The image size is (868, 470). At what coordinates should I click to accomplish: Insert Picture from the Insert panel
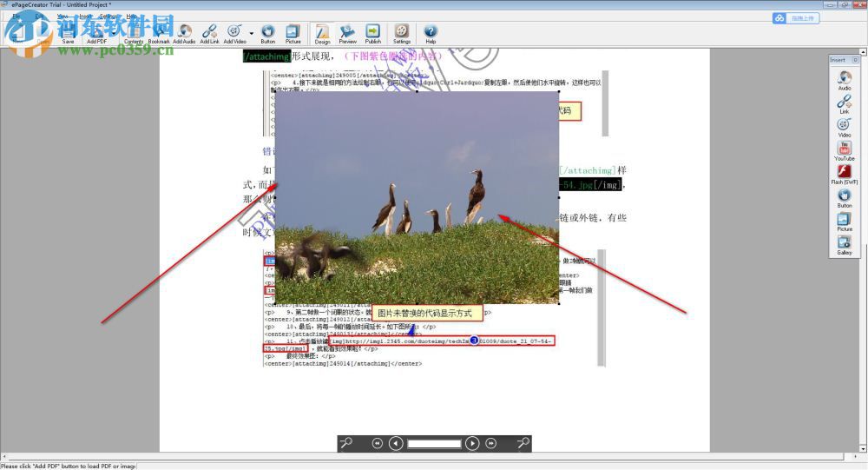(845, 222)
